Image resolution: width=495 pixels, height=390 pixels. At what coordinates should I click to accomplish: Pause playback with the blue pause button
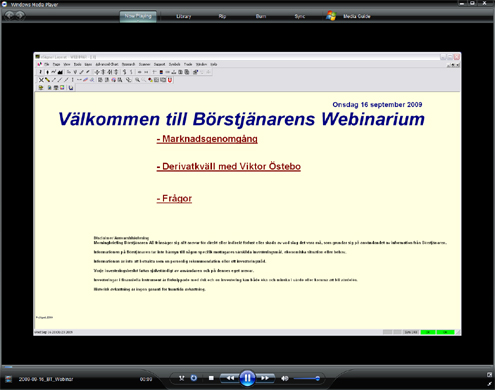coord(247,378)
